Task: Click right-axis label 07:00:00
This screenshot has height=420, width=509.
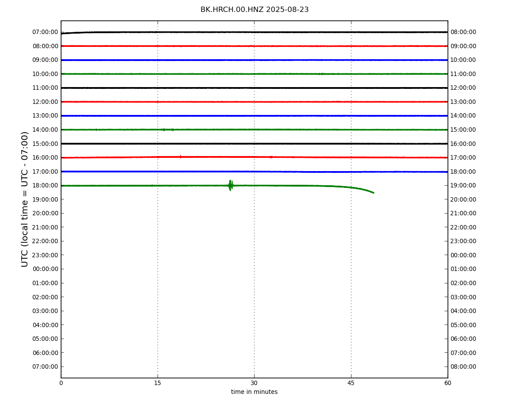Action: (463, 353)
